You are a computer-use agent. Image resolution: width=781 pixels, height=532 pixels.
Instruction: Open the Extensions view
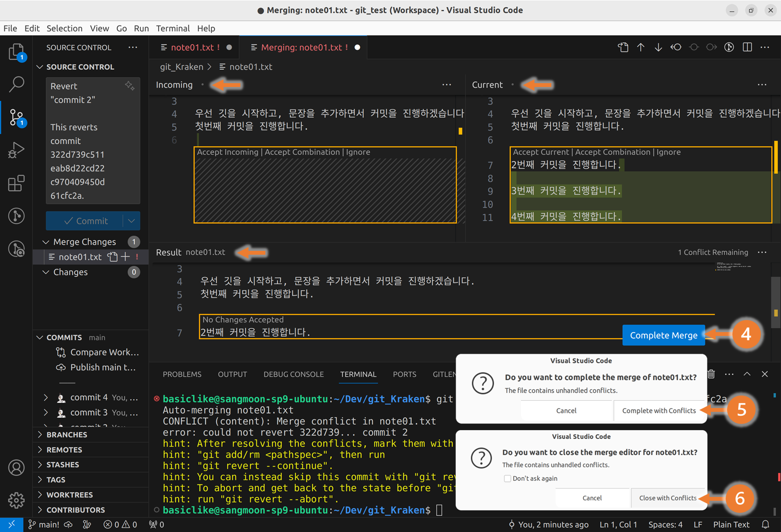(x=16, y=183)
